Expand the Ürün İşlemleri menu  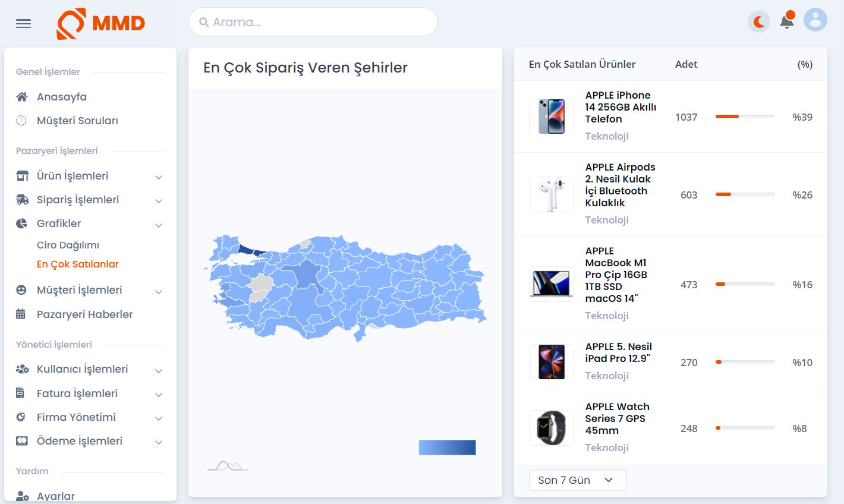[90, 176]
